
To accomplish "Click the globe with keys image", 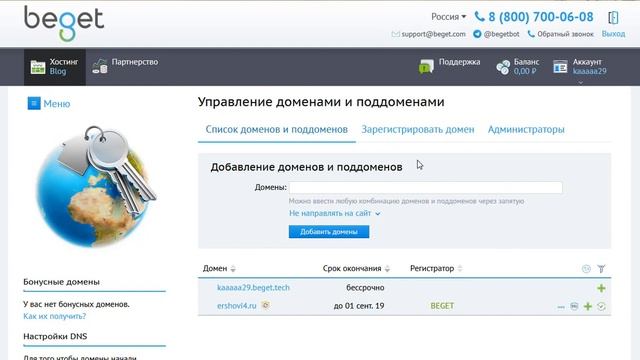I will (x=96, y=187).
